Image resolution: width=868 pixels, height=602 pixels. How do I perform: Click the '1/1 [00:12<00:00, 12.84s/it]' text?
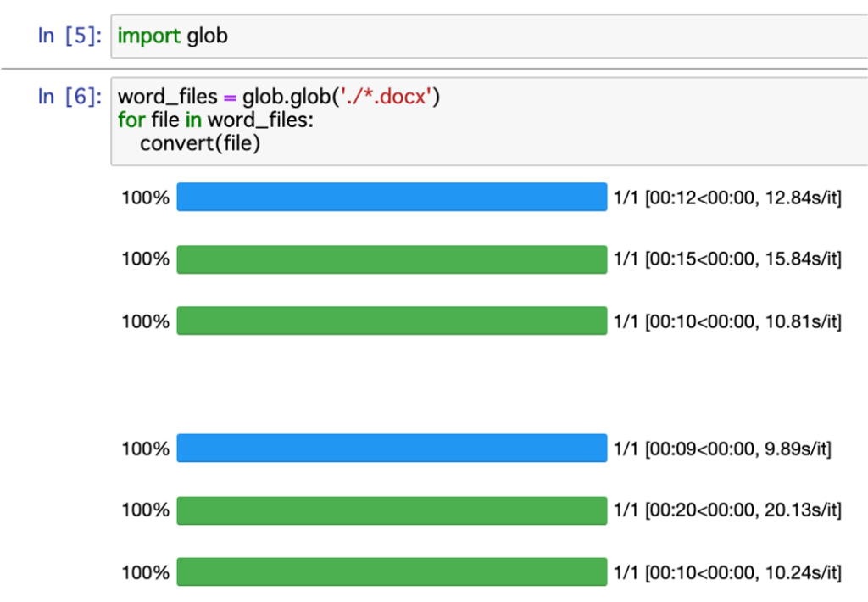725,197
